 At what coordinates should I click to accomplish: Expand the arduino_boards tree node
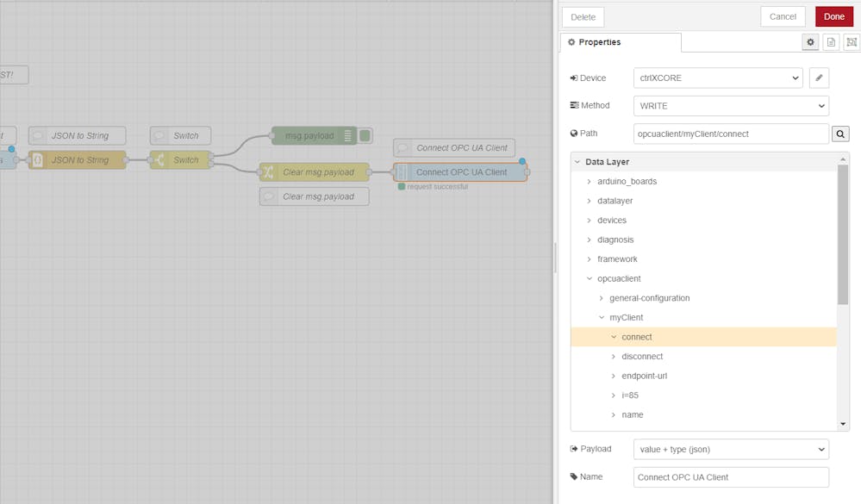pos(589,181)
